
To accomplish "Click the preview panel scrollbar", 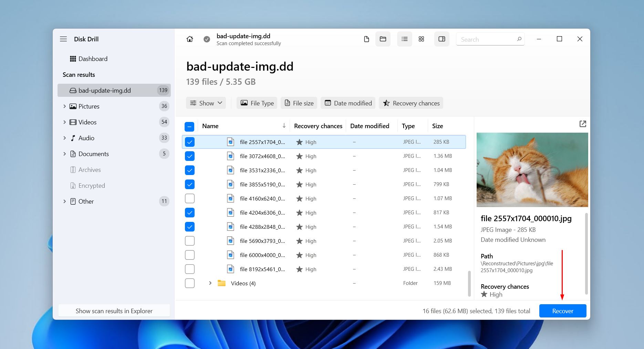I will (x=586, y=254).
